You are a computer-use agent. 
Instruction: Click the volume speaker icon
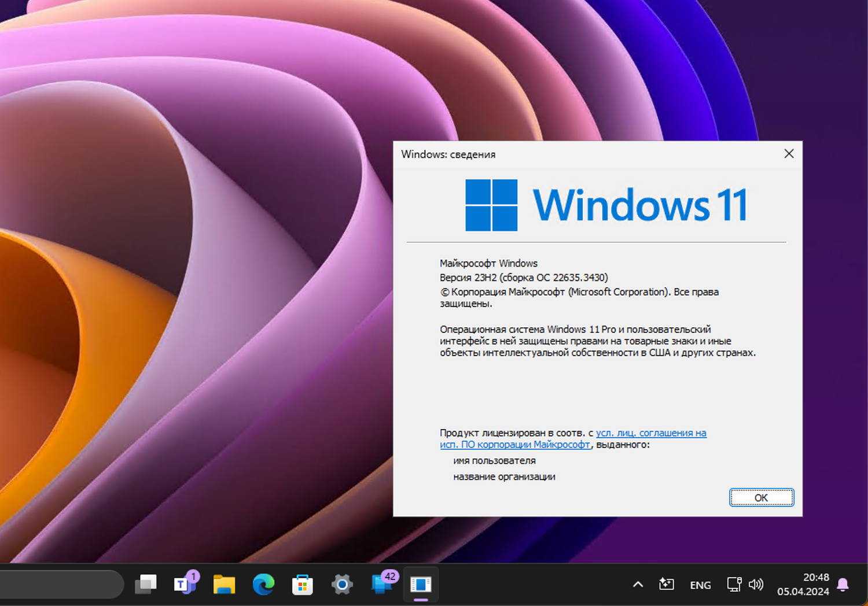pyautogui.click(x=756, y=585)
